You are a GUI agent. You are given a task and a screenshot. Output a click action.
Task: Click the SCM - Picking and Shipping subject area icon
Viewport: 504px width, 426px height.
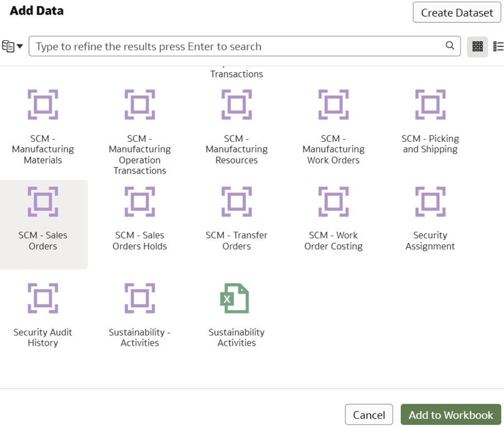pyautogui.click(x=430, y=104)
